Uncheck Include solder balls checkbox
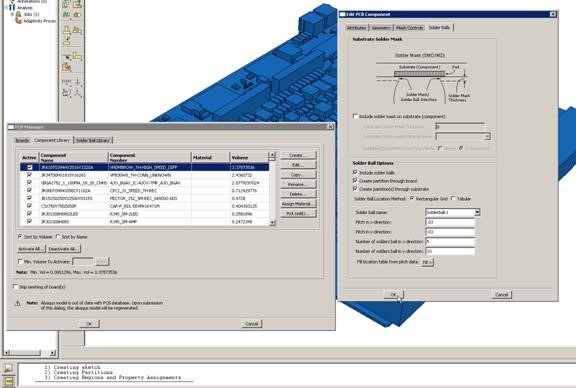The width and height of the screenshot is (576, 388). click(x=355, y=172)
